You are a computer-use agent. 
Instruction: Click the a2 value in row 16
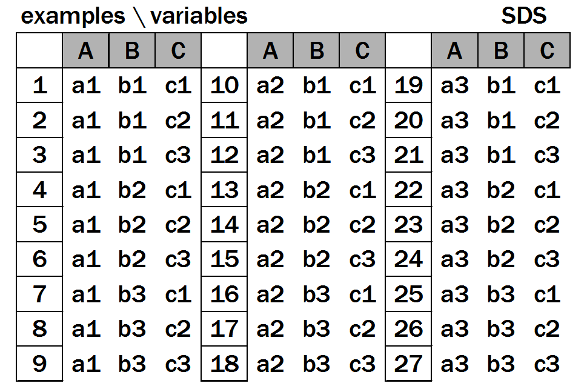(x=270, y=294)
